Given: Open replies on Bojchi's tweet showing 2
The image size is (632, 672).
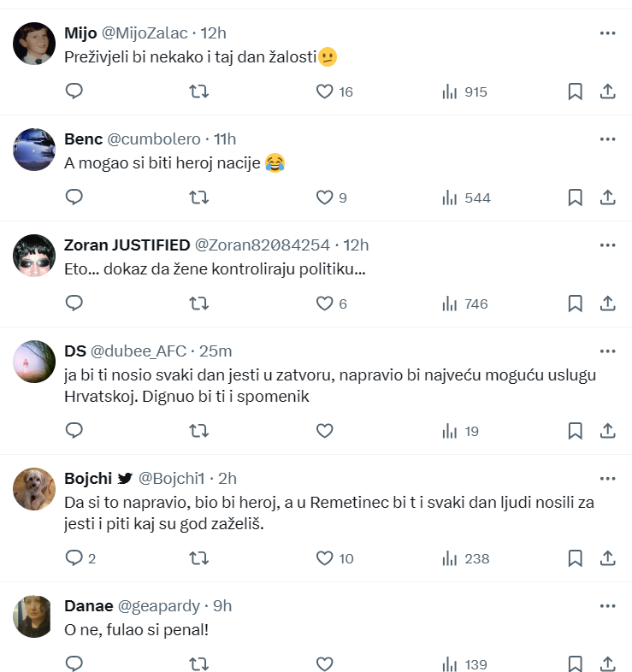Looking at the screenshot, I should pyautogui.click(x=80, y=558).
